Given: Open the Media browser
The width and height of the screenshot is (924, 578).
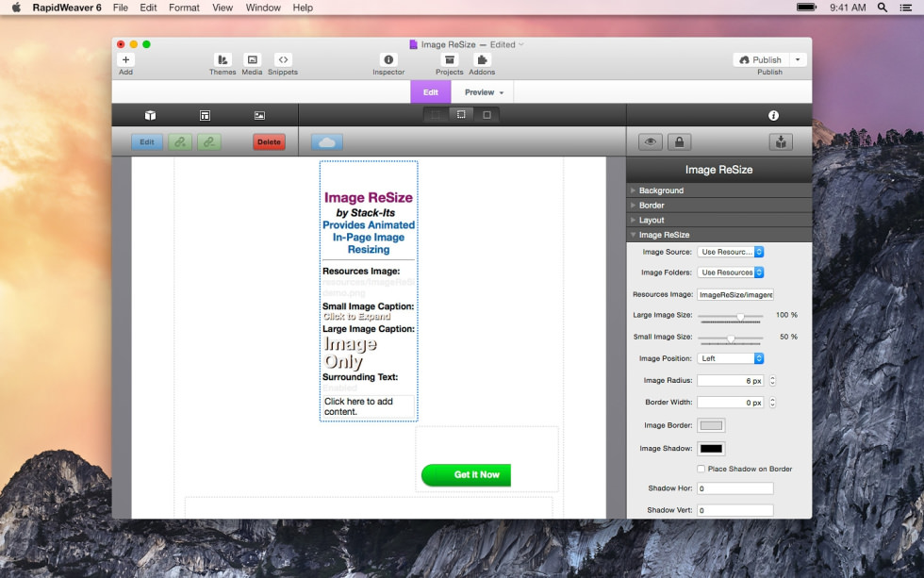Looking at the screenshot, I should (253, 59).
